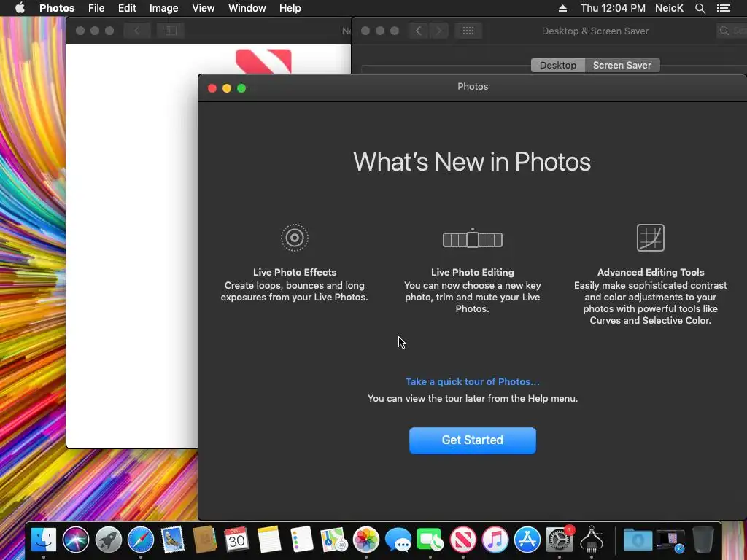Open the Photos application menu

click(x=57, y=8)
